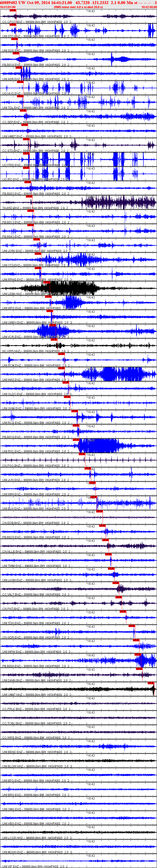The image size is (157, 868).
Task: Click the UO HUO EHZ station label
Action: click(36, 94)
